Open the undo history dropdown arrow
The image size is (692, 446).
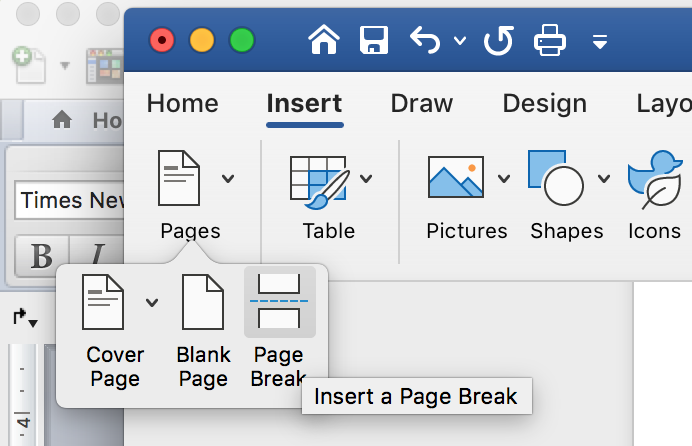(460, 41)
